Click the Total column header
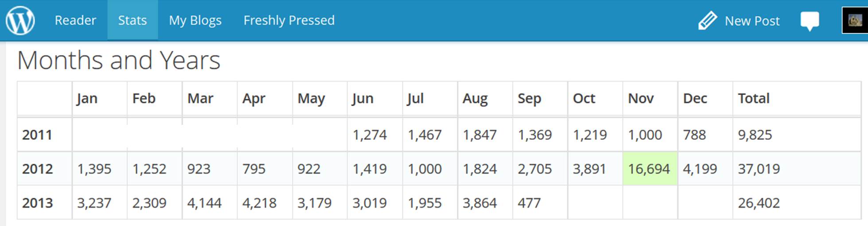This screenshot has width=868, height=226. 753,98
